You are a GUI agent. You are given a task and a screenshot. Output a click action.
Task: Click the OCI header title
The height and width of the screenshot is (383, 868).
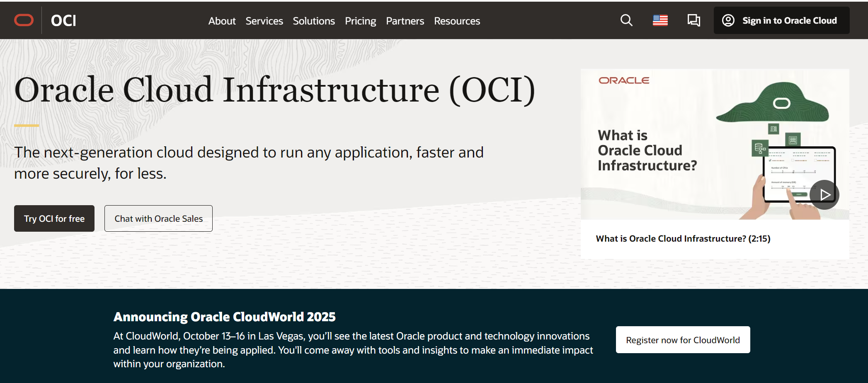coord(63,21)
